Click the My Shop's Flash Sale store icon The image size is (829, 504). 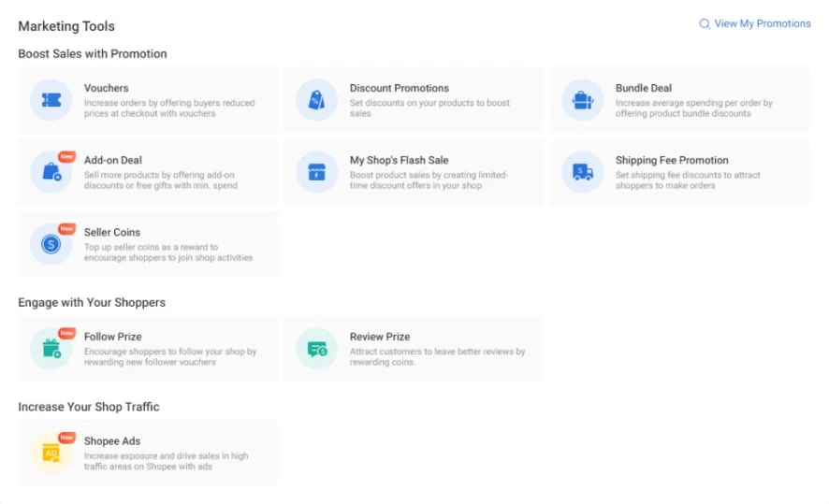coord(316,172)
